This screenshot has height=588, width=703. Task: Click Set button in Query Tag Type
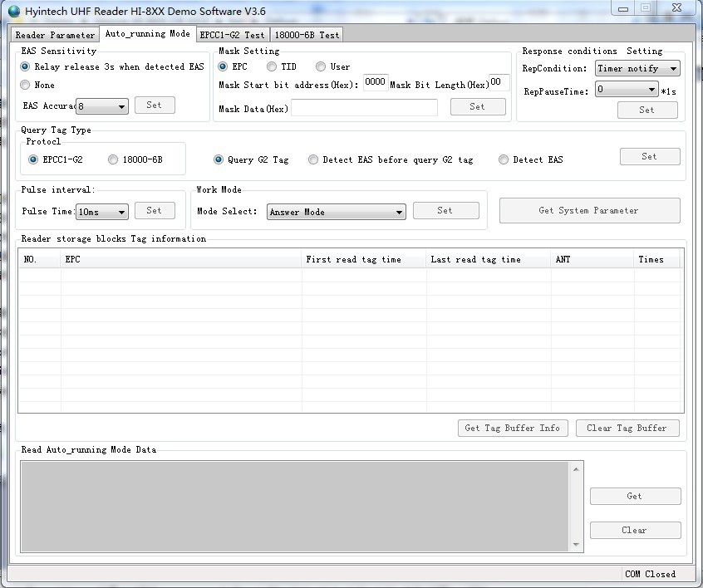click(650, 156)
